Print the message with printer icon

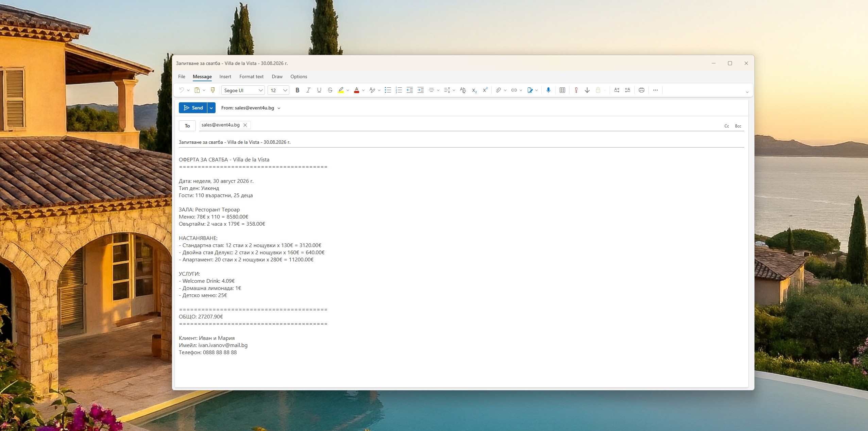(642, 90)
